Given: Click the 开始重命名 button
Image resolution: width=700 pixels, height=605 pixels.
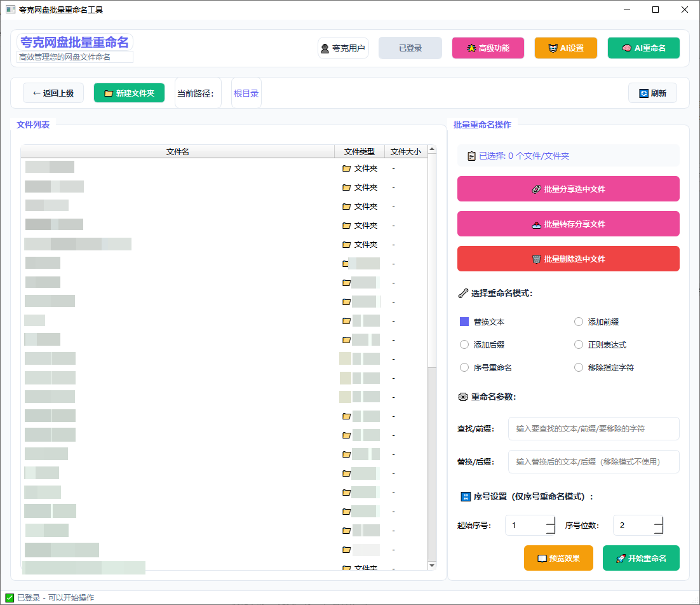Looking at the screenshot, I should [x=641, y=558].
